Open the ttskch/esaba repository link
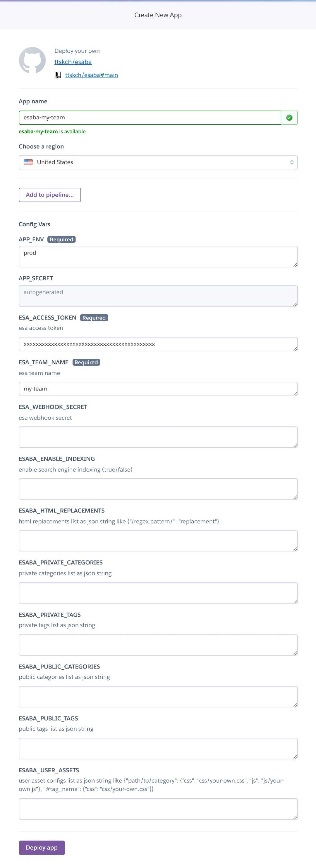Screen dimensions: 316x868 tap(73, 62)
